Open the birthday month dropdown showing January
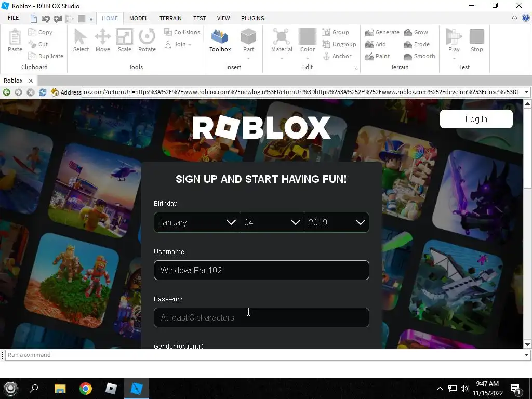Image resolution: width=532 pixels, height=399 pixels. click(x=197, y=222)
